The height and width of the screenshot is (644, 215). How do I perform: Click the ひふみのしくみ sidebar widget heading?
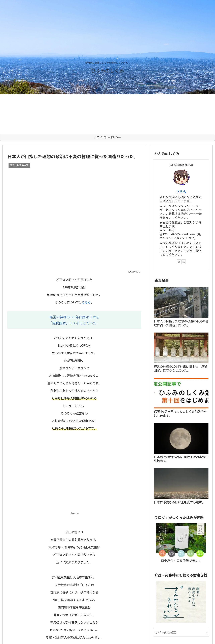click(167, 154)
